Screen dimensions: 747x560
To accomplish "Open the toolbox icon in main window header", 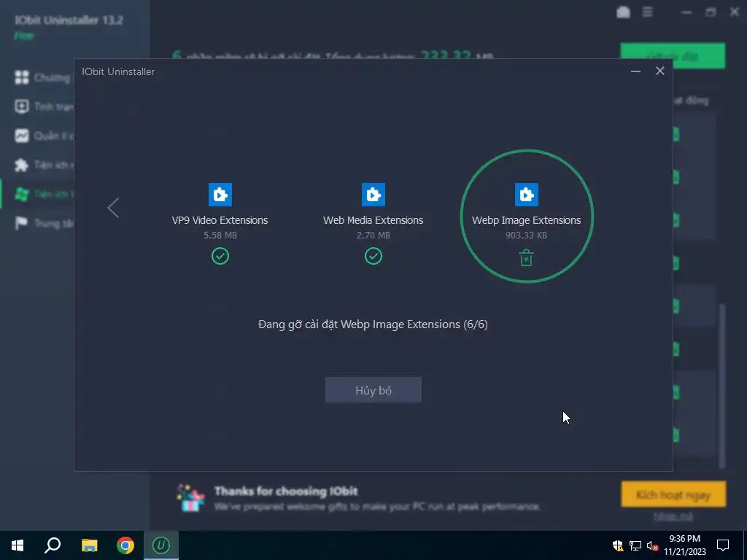I will pyautogui.click(x=623, y=12).
